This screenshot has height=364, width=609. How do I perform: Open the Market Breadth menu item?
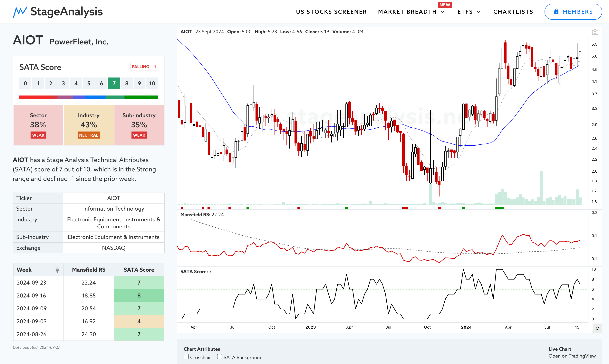click(x=407, y=12)
